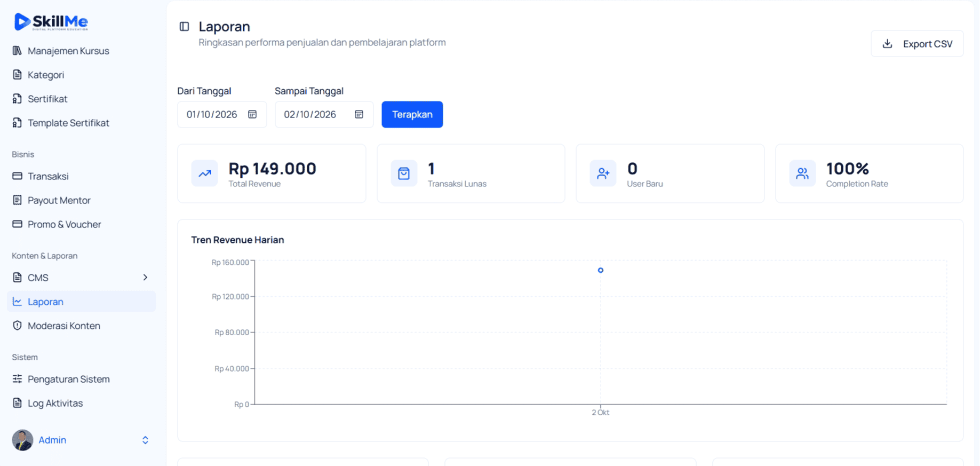Click the Dari Tanggal date field
The image size is (980, 466).
[222, 114]
